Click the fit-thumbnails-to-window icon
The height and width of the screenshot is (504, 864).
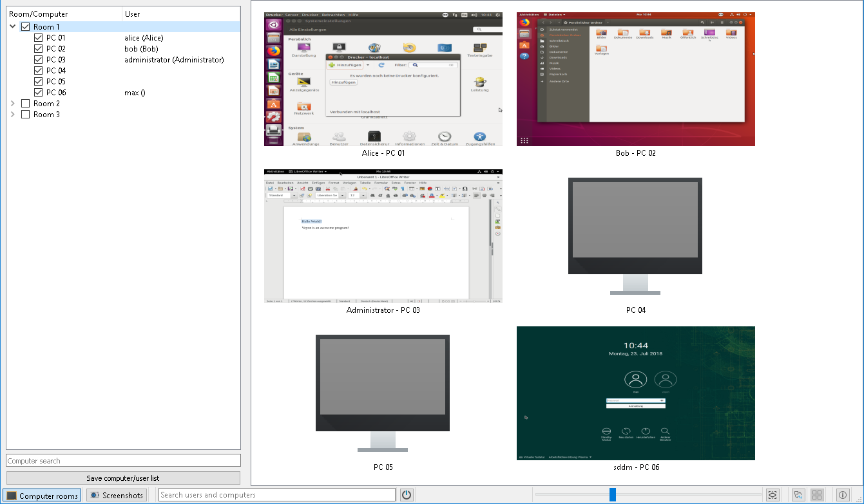coord(773,495)
